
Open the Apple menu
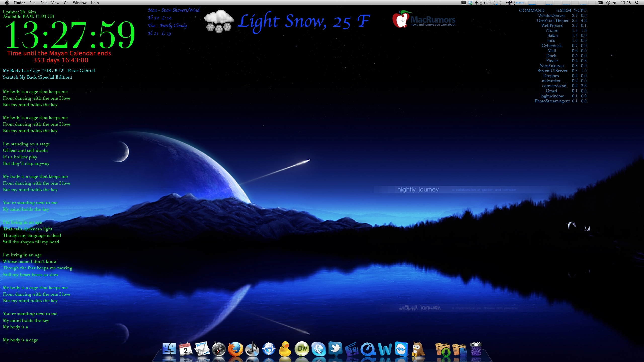point(7,3)
